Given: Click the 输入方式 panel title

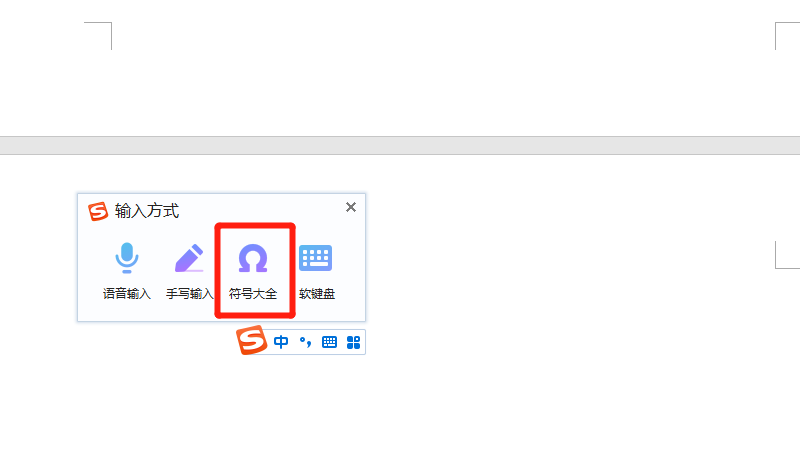Looking at the screenshot, I should [x=147, y=211].
